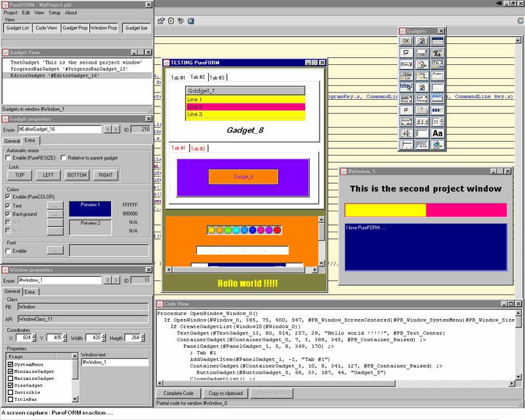Click scroll-down arrow in Code View
The height and width of the screenshot is (420, 525).
click(518, 377)
